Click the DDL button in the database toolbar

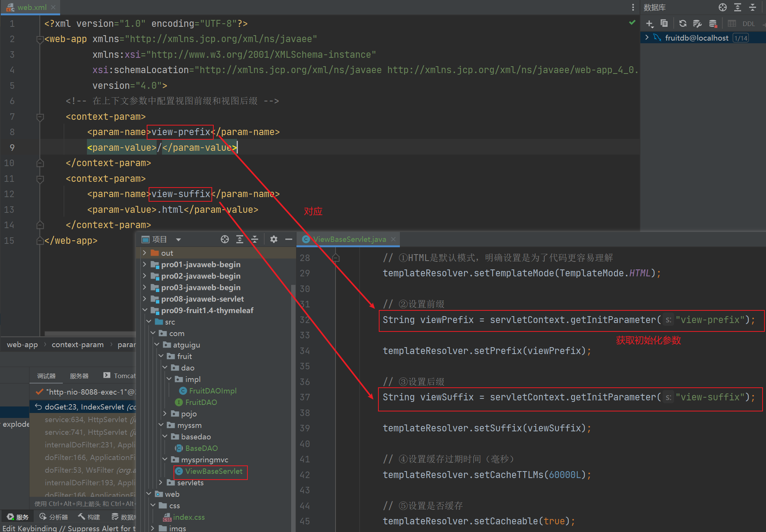point(748,23)
